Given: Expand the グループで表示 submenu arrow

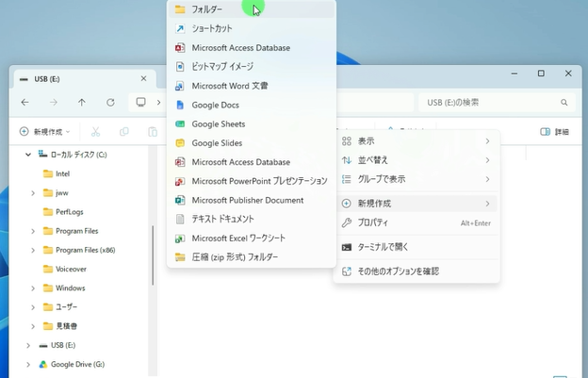Looking at the screenshot, I should coord(487,179).
